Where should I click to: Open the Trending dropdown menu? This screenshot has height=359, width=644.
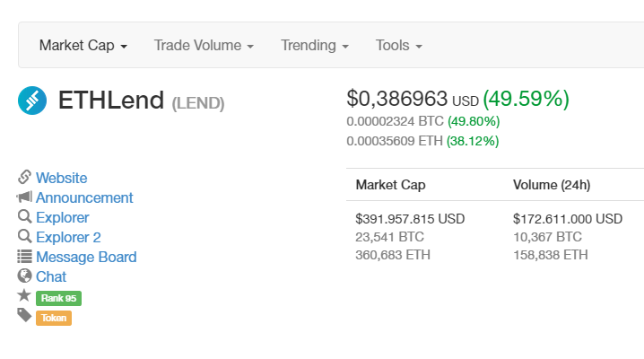[x=314, y=45]
